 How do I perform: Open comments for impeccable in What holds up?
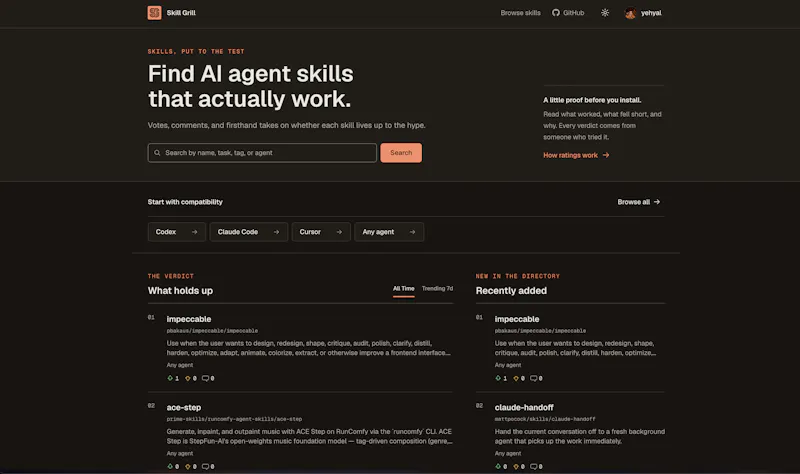(208, 378)
